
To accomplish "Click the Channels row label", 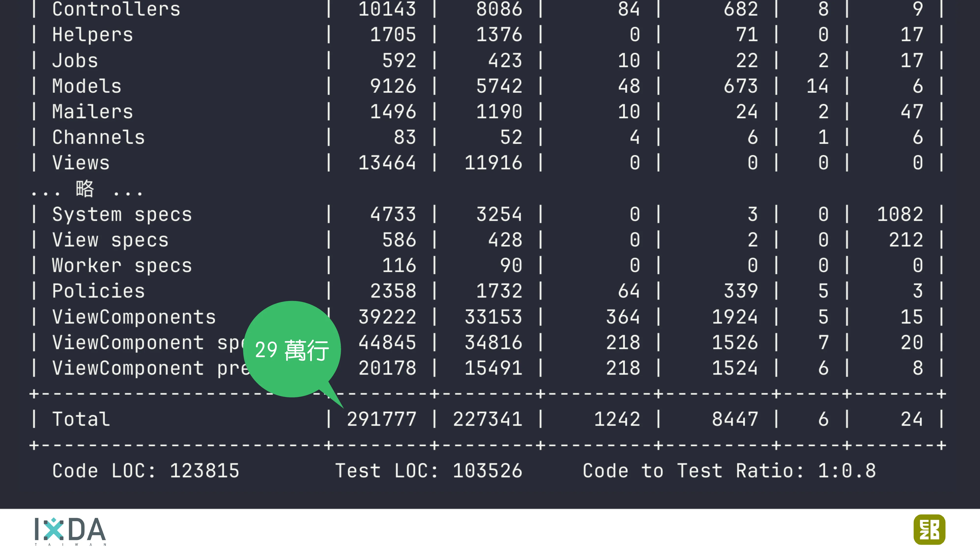I will point(98,137).
